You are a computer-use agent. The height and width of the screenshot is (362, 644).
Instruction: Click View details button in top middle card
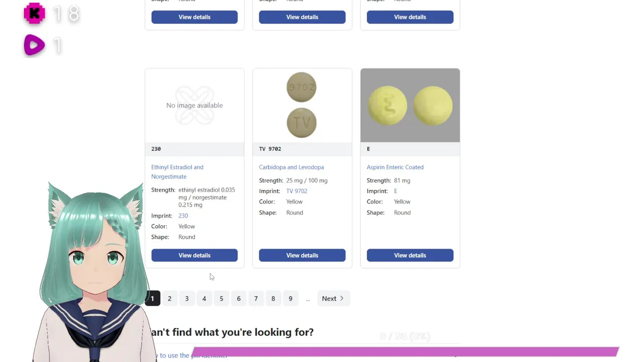click(302, 17)
